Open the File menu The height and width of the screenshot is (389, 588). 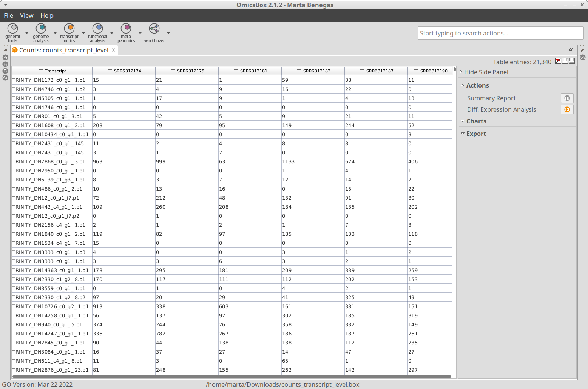[x=8, y=15]
